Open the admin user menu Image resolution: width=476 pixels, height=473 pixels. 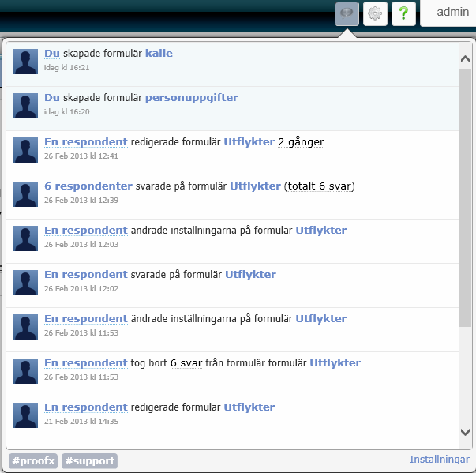tap(452, 13)
